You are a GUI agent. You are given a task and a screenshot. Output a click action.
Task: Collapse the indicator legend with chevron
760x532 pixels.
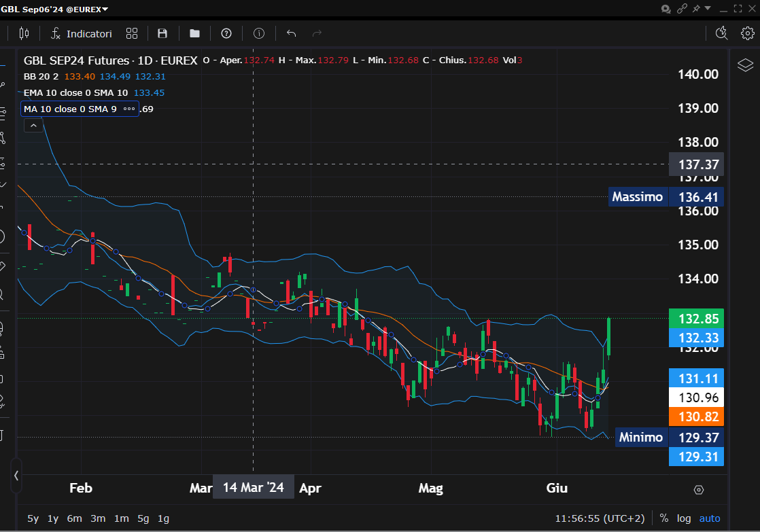tap(33, 126)
